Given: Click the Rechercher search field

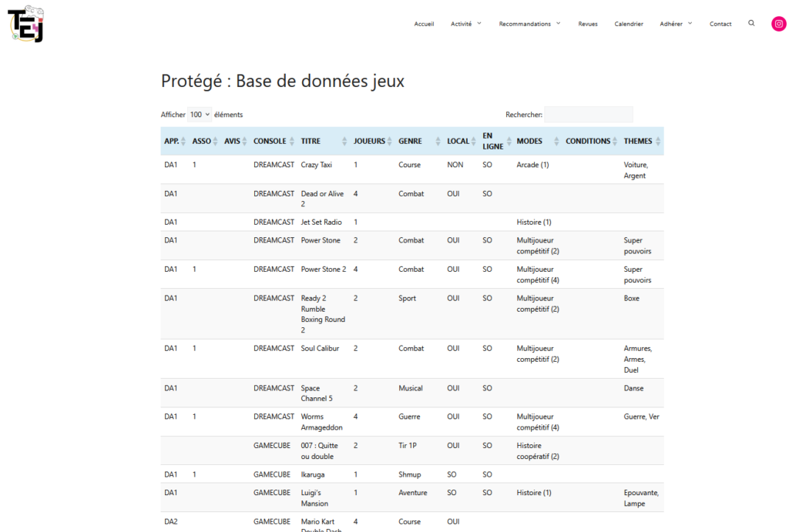Looking at the screenshot, I should pos(589,115).
